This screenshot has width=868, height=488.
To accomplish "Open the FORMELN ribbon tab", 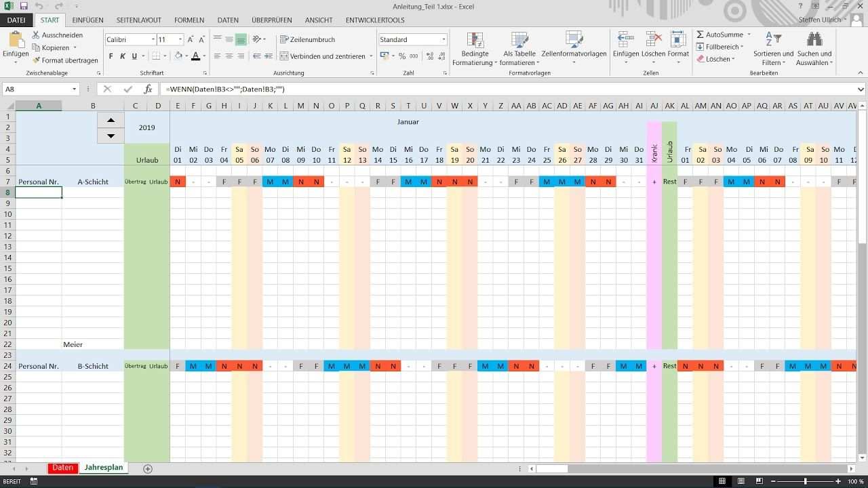I will [x=189, y=20].
